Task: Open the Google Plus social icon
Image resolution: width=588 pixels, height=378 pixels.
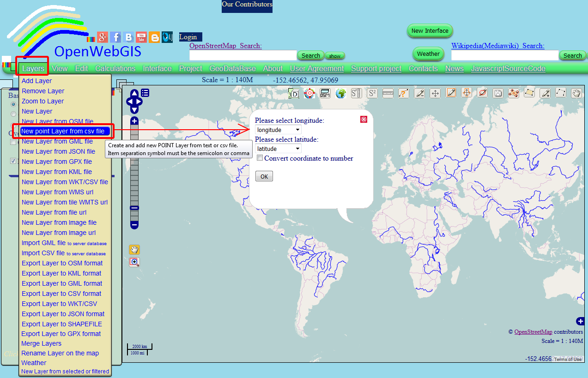Action: coord(103,37)
